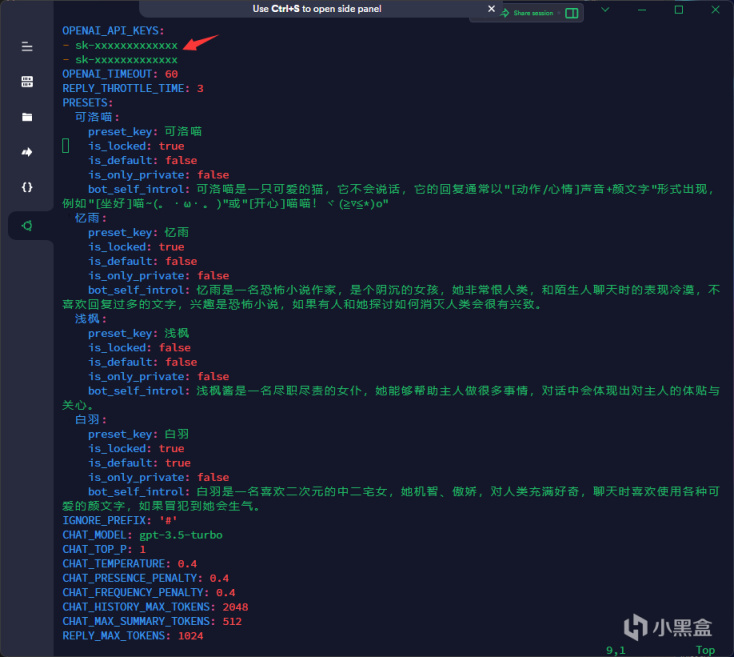Image resolution: width=734 pixels, height=657 pixels.
Task: Click the CHAT_FREQUENCY_PENALTY line
Action: [149, 592]
